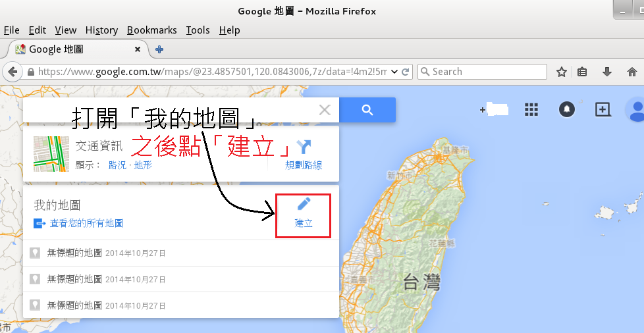
Task: Click the 建立 pencil icon
Action: [304, 203]
